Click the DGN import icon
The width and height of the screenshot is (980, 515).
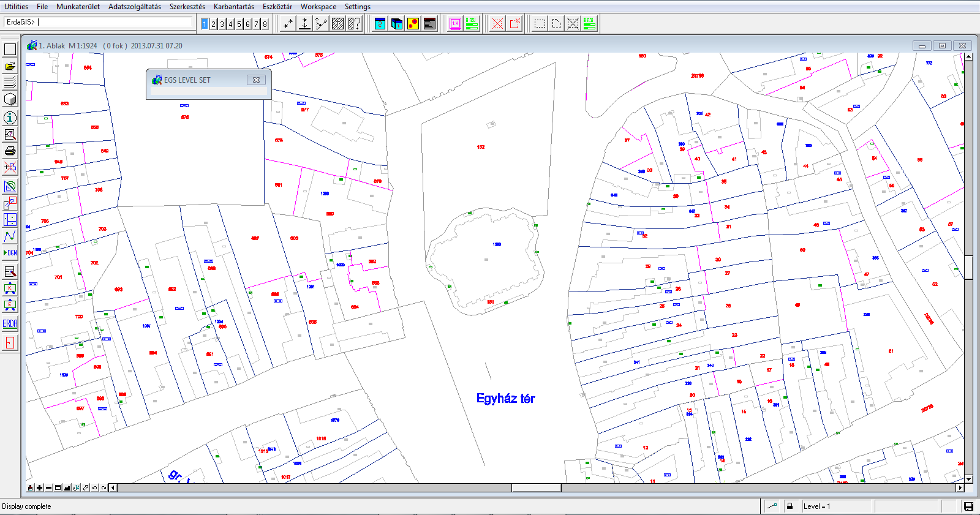(10, 253)
